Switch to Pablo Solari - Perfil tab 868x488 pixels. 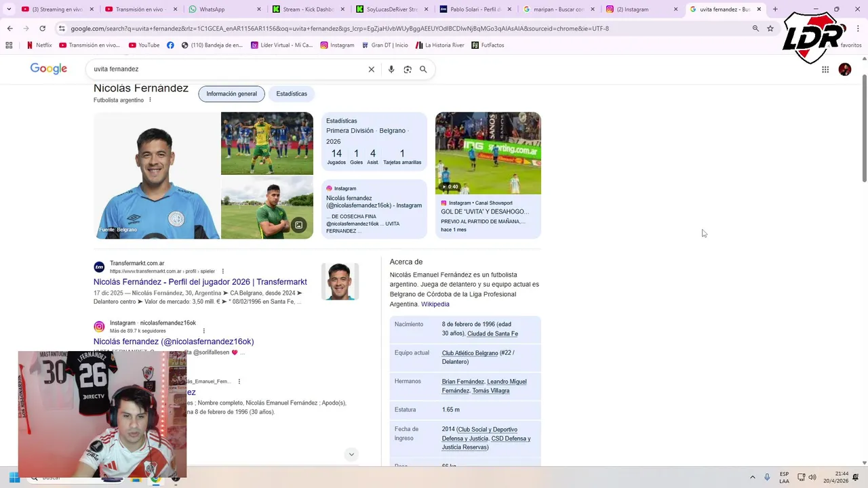pyautogui.click(x=475, y=9)
